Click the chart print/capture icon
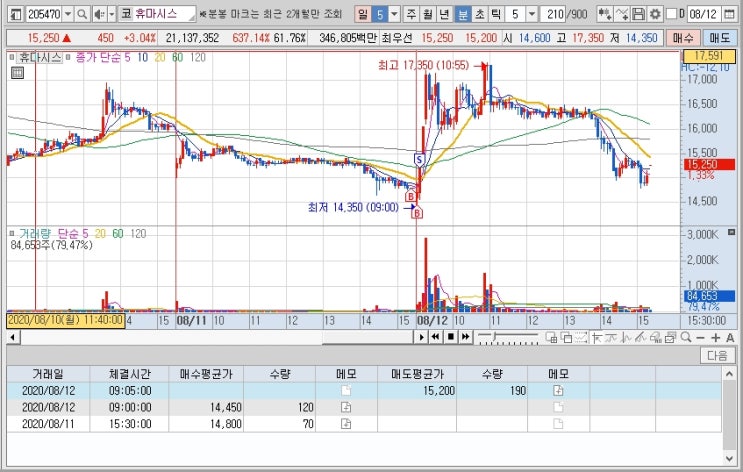Image resolution: width=743 pixels, height=472 pixels. (x=670, y=337)
